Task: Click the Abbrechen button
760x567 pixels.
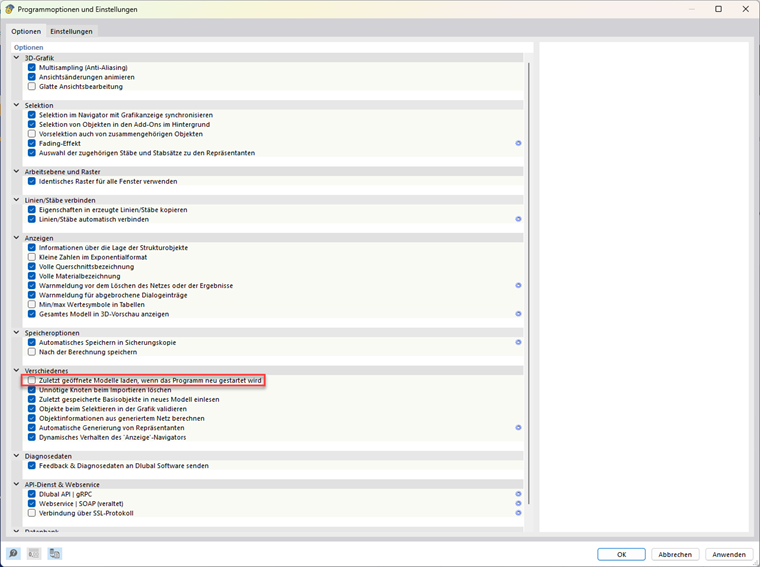Action: click(675, 554)
